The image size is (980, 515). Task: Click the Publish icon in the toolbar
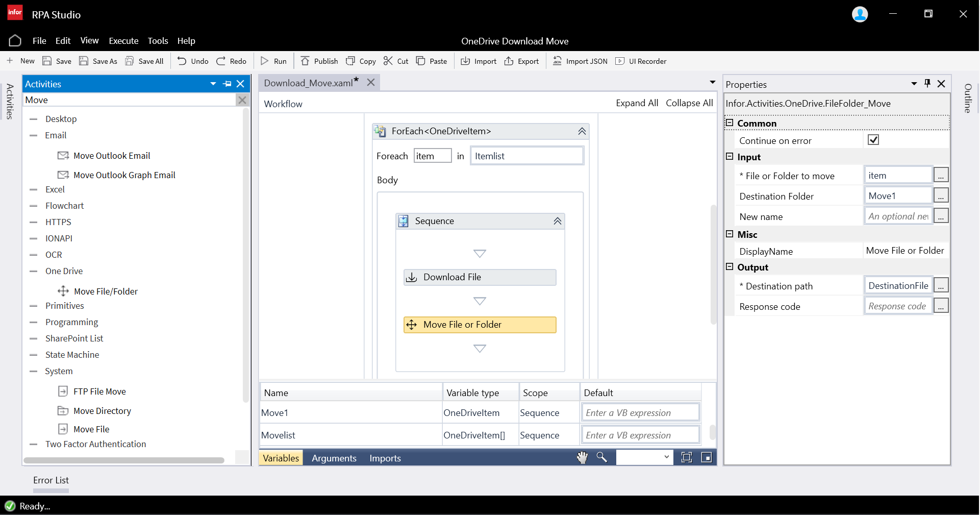point(305,61)
